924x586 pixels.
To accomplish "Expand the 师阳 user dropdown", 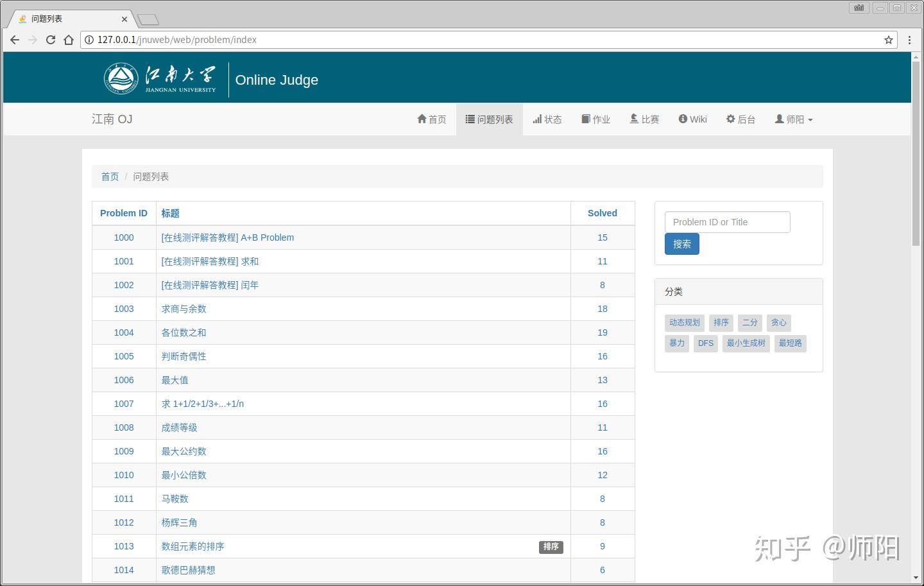I will [794, 119].
